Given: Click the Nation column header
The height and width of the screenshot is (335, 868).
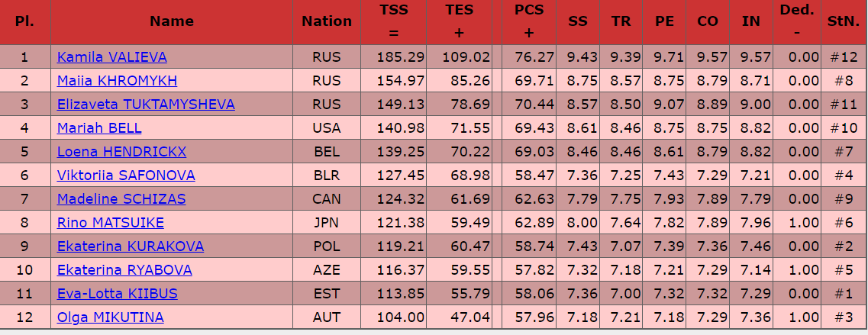Looking at the screenshot, I should [327, 21].
